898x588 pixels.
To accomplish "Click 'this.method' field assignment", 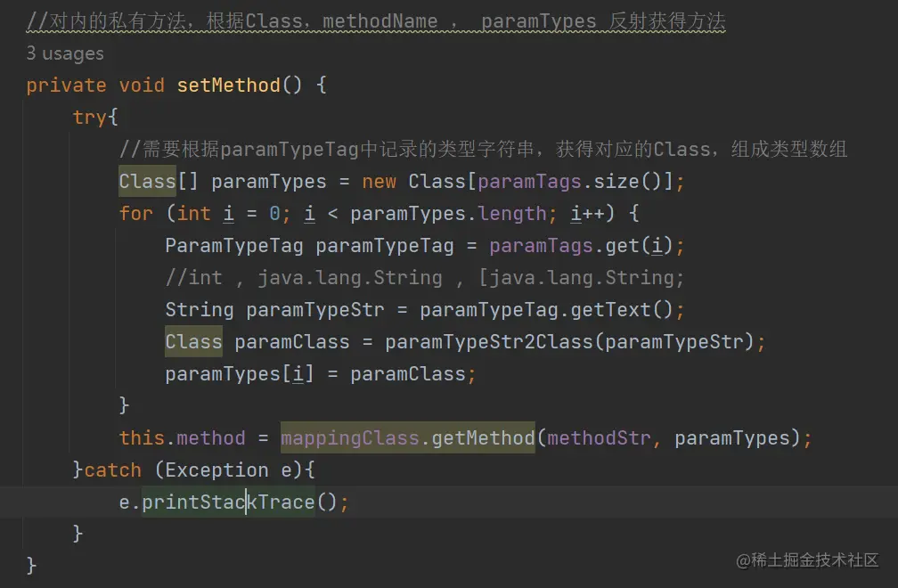I will click(x=182, y=438).
